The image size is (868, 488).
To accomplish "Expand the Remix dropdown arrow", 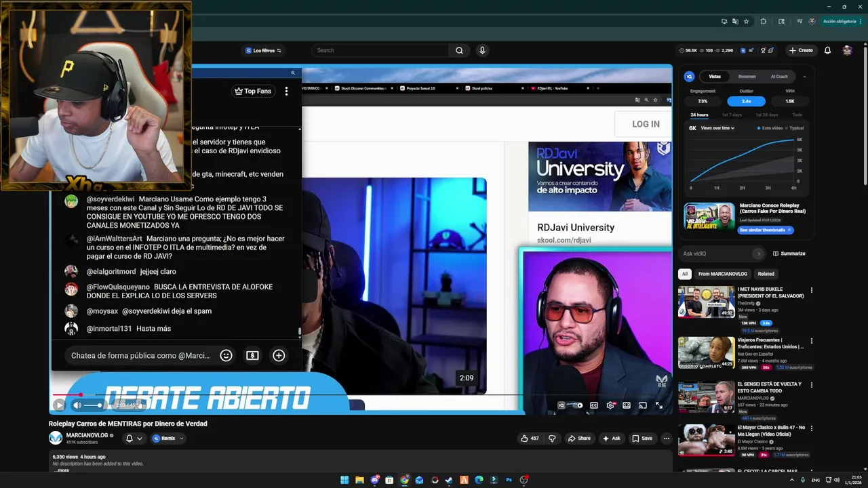I will (x=181, y=439).
